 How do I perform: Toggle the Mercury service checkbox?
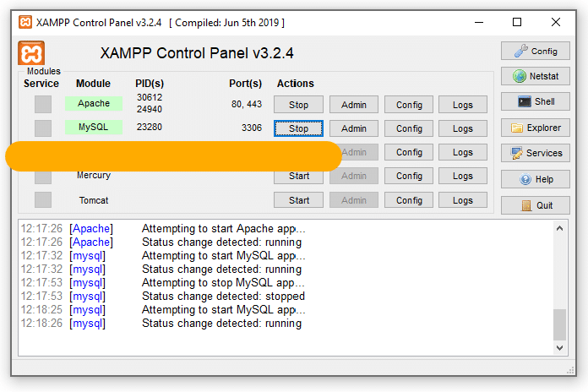tap(43, 177)
